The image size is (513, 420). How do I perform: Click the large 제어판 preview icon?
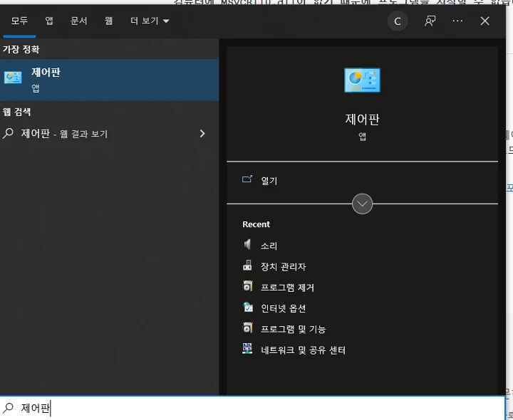362,80
